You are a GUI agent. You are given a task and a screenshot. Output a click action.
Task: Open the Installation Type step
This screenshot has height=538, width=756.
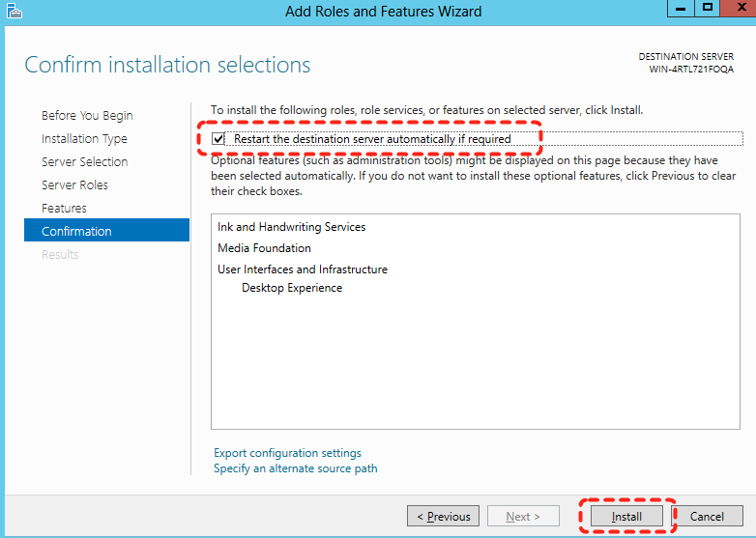(84, 139)
